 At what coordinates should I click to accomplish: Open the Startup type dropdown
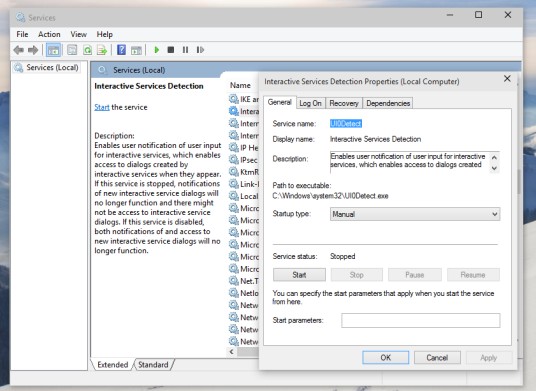[x=415, y=214]
